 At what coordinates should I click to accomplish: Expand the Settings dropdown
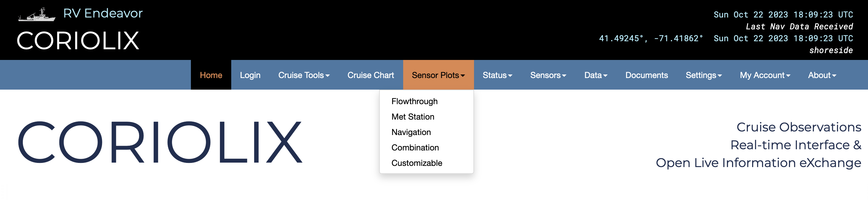pos(703,75)
